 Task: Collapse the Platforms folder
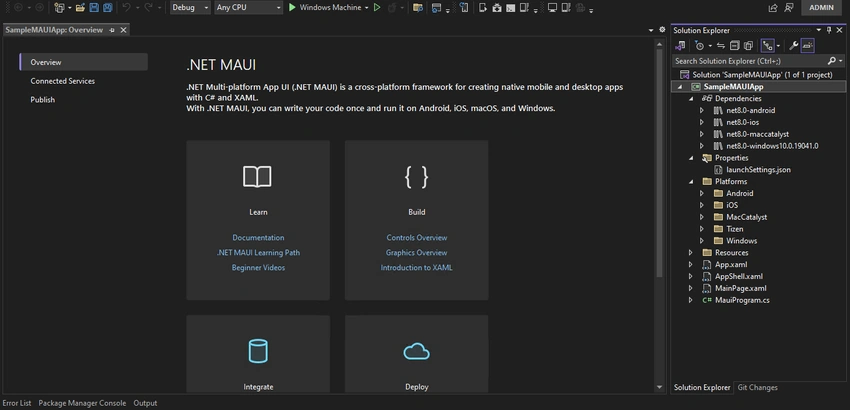click(x=691, y=182)
